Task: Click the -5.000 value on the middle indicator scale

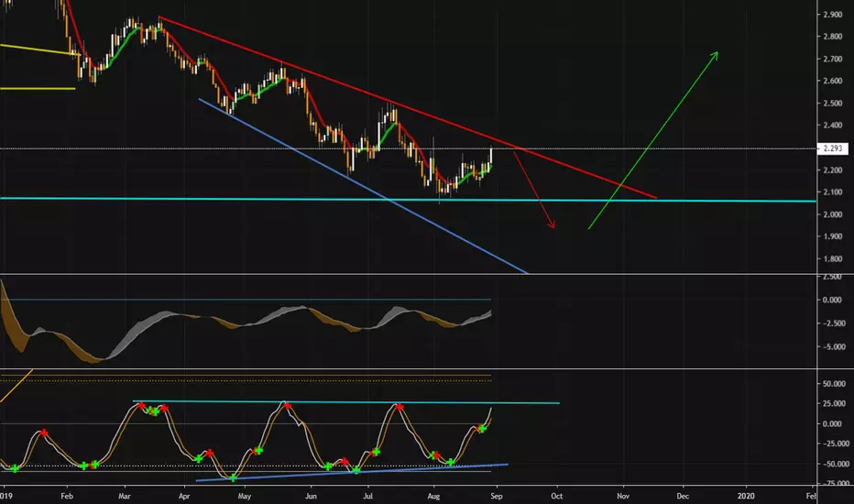Action: tap(834, 346)
